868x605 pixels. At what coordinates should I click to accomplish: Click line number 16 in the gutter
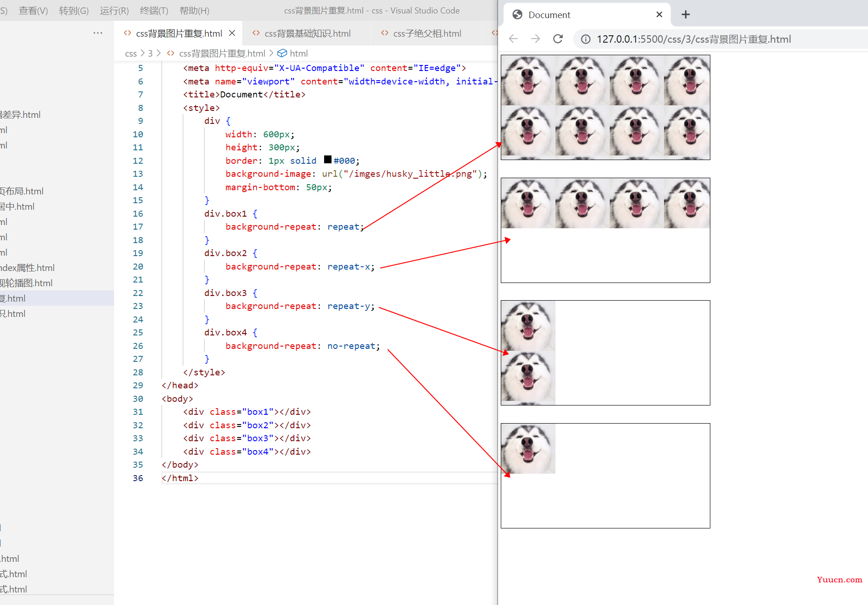(138, 213)
